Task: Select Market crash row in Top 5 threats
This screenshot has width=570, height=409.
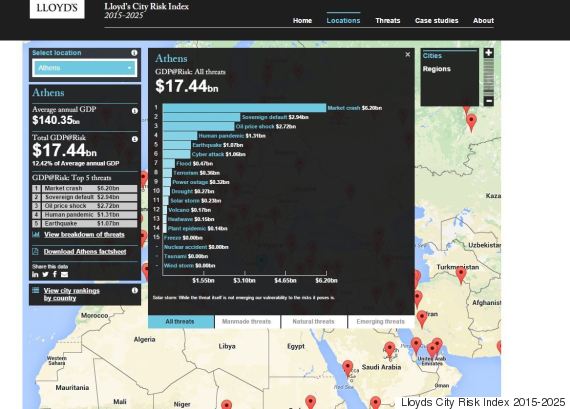Action: (85, 188)
